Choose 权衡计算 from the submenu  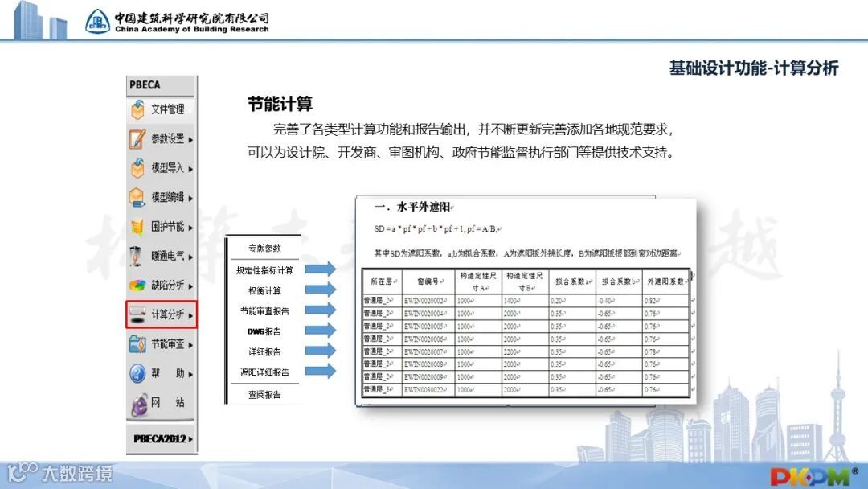pos(264,290)
